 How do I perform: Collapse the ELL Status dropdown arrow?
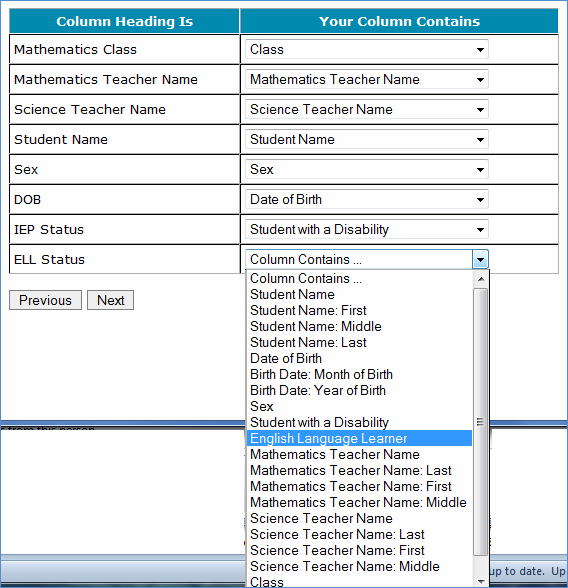tap(480, 260)
